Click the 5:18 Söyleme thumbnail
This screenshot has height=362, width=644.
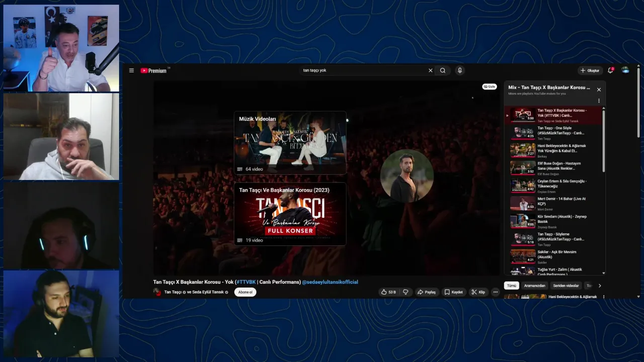click(523, 239)
